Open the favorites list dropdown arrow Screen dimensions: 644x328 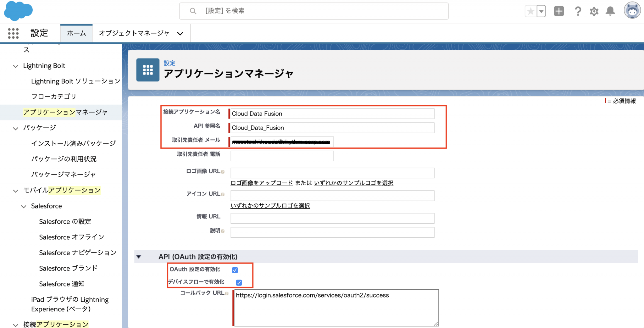[x=541, y=11]
